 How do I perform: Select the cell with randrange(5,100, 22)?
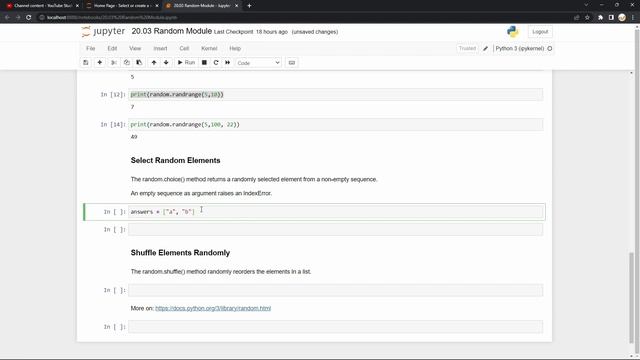pos(336,124)
